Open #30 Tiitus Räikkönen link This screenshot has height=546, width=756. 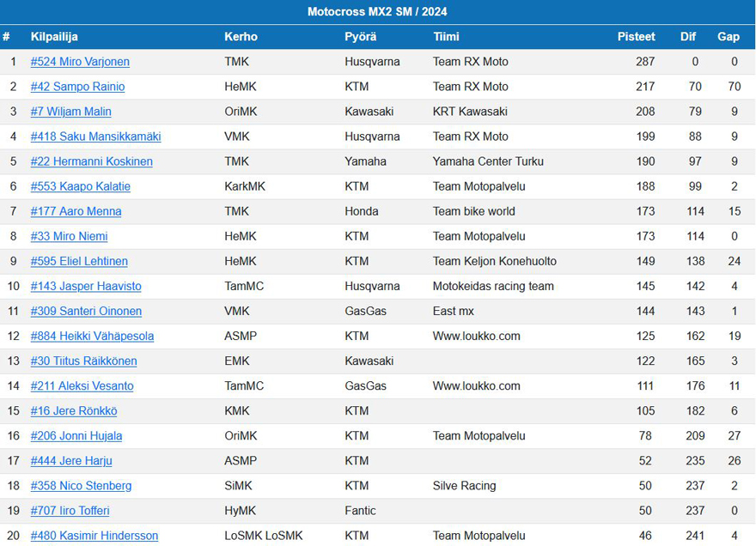83,361
